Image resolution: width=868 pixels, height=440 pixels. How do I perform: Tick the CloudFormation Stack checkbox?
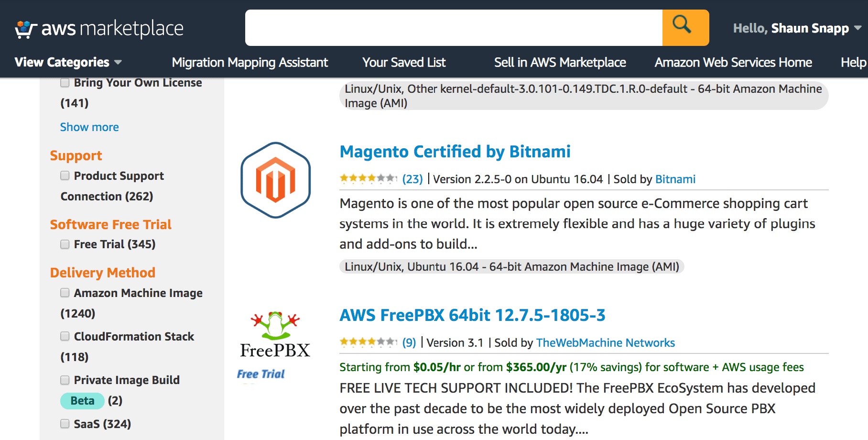click(x=65, y=336)
